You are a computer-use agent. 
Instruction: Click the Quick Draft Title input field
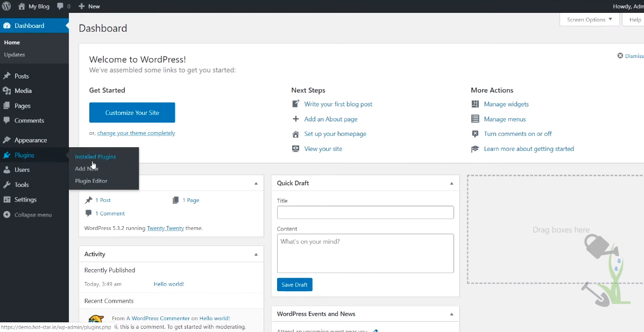(x=365, y=212)
